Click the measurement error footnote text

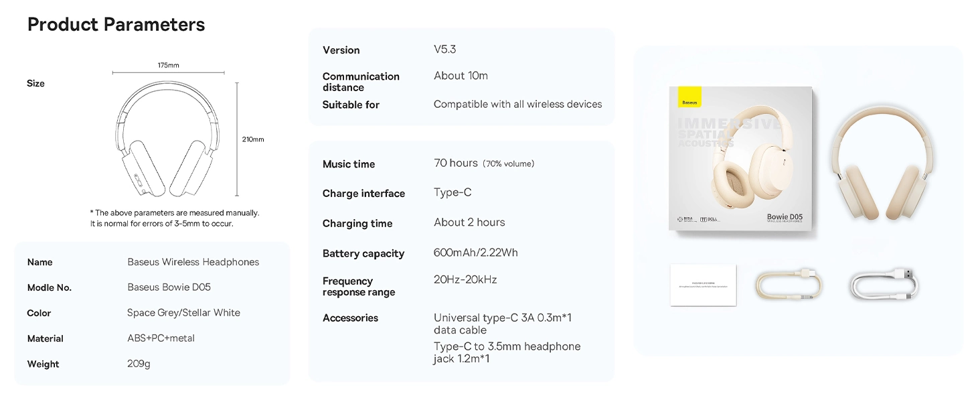click(x=174, y=218)
